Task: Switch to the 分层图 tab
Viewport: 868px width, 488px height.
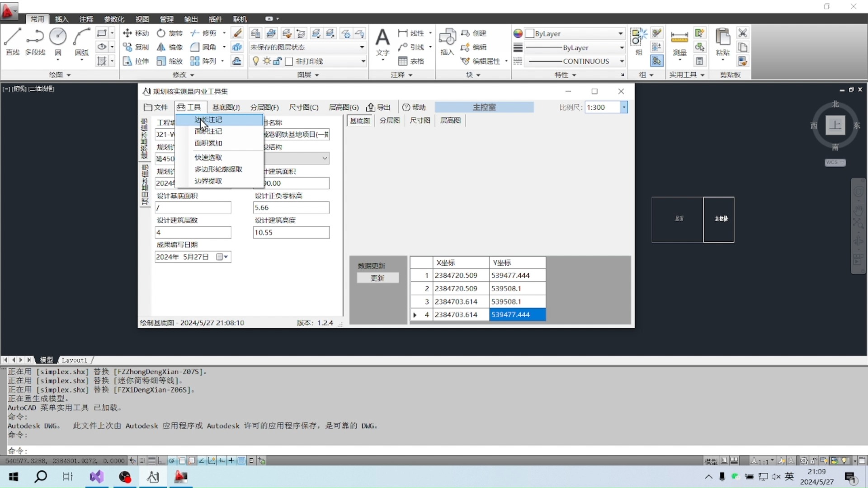Action: pyautogui.click(x=389, y=120)
